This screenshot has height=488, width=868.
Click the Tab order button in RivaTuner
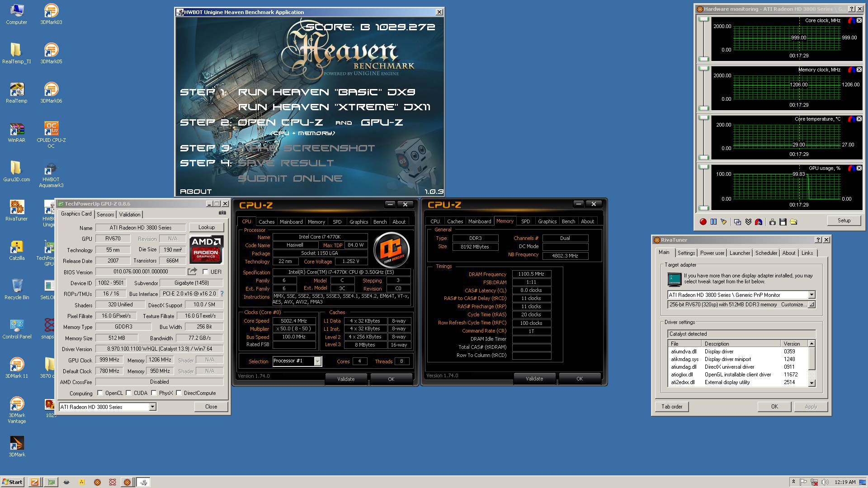pos(672,407)
